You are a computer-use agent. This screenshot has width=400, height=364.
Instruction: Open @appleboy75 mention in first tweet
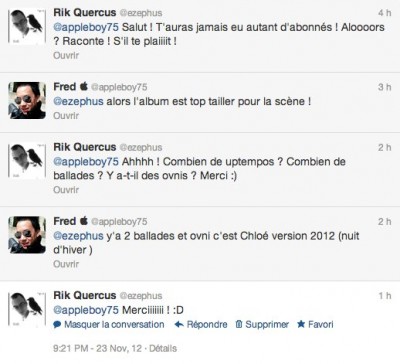[86, 27]
